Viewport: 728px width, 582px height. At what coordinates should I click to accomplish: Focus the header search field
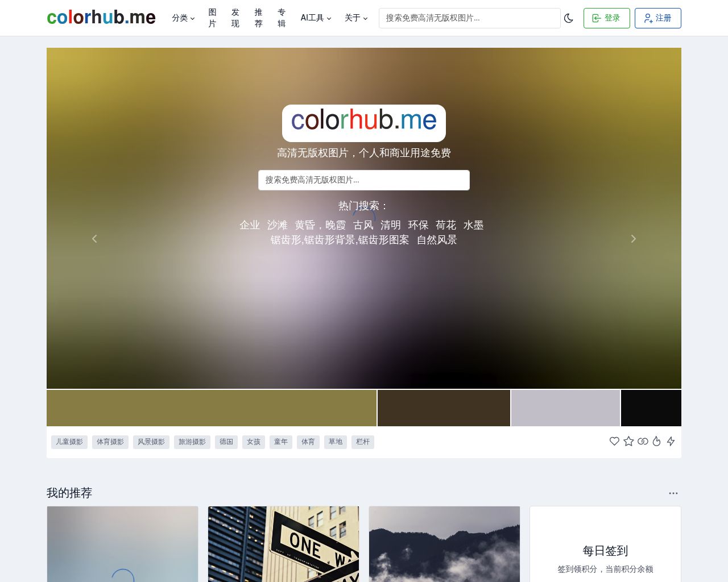(470, 18)
